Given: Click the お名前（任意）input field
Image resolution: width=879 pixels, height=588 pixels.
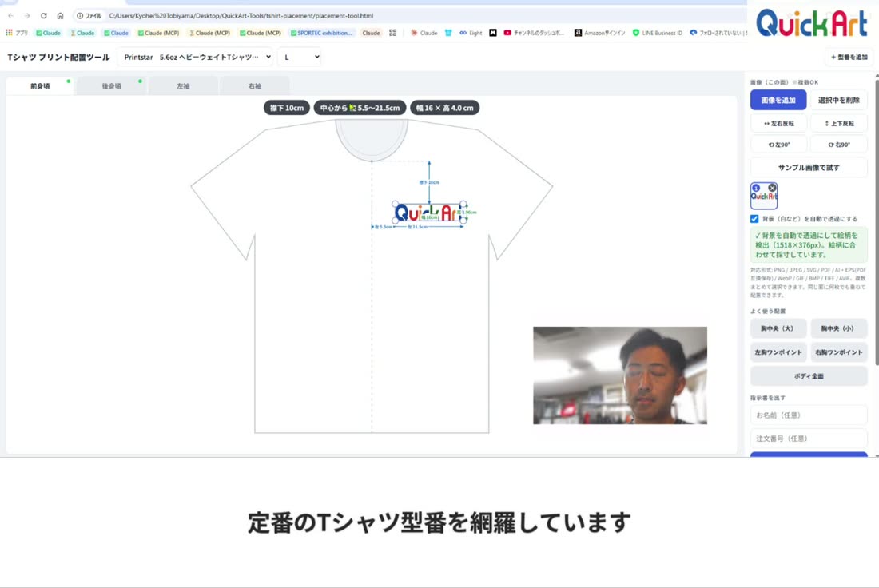Looking at the screenshot, I should pyautogui.click(x=809, y=415).
